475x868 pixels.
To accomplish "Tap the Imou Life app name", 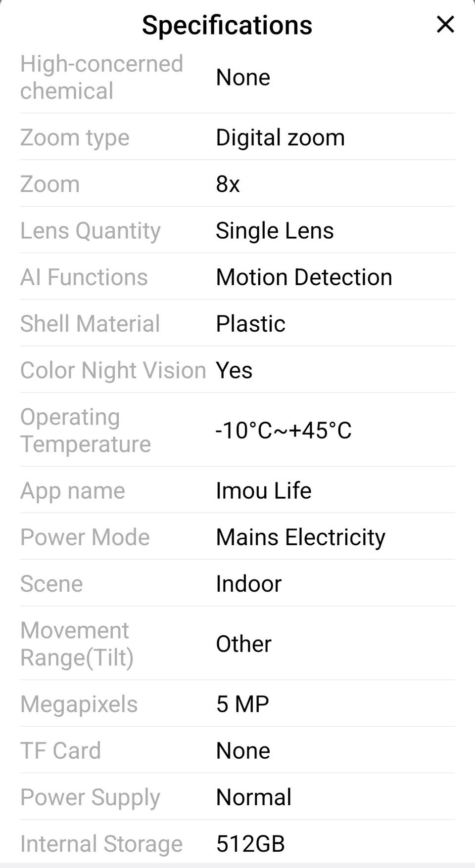I will point(263,490).
